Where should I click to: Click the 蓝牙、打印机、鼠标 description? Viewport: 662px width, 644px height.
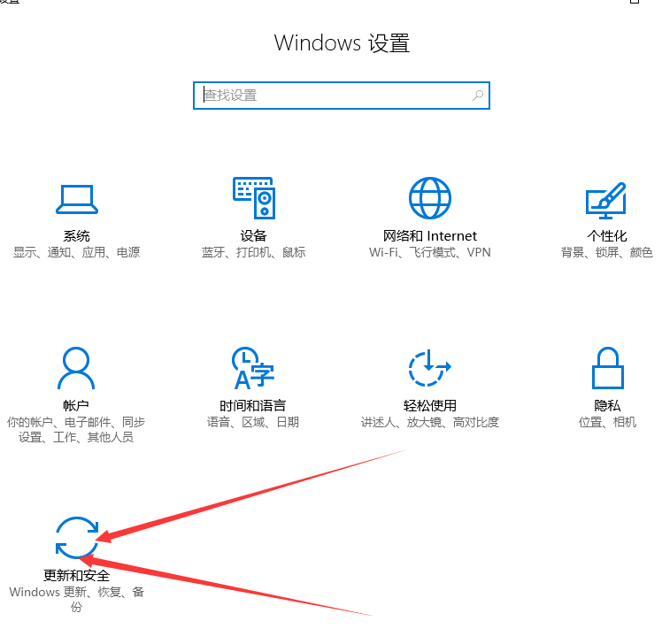tap(253, 252)
